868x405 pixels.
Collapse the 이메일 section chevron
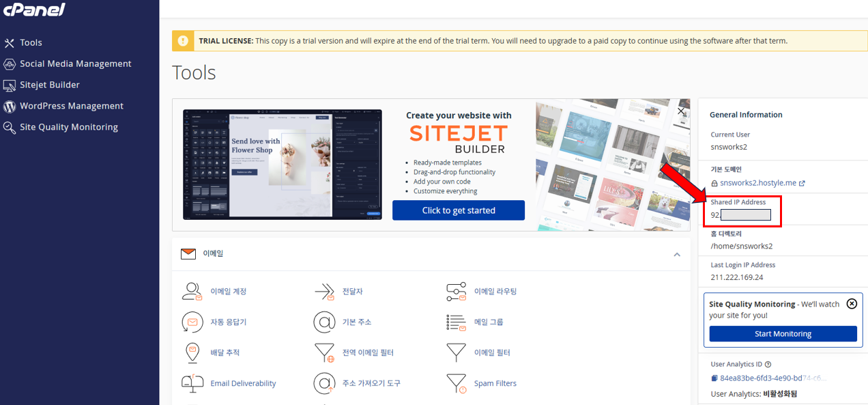[x=676, y=254]
